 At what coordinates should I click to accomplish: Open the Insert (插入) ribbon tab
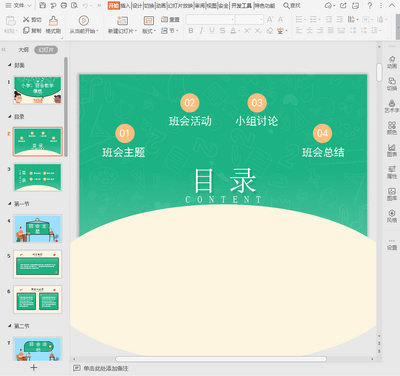point(125,5)
